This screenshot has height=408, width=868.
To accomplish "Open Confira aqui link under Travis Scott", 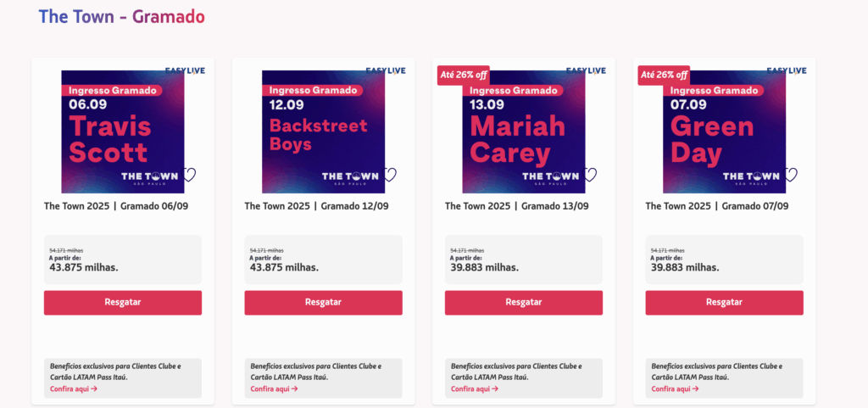I will (x=74, y=389).
